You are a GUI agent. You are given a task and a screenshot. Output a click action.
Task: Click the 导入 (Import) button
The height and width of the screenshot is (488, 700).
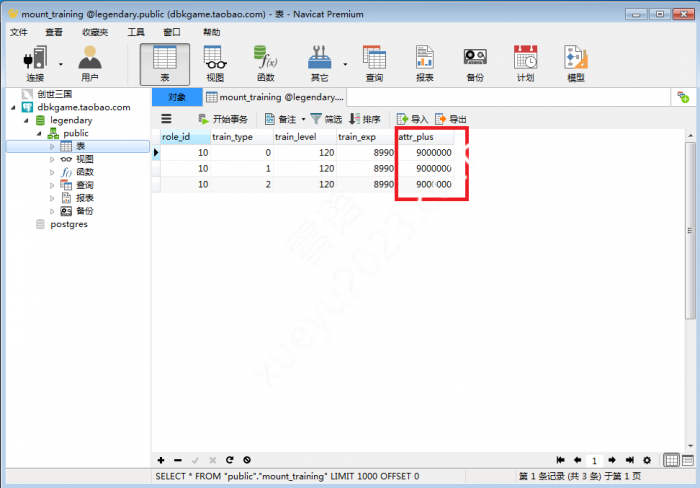click(412, 119)
